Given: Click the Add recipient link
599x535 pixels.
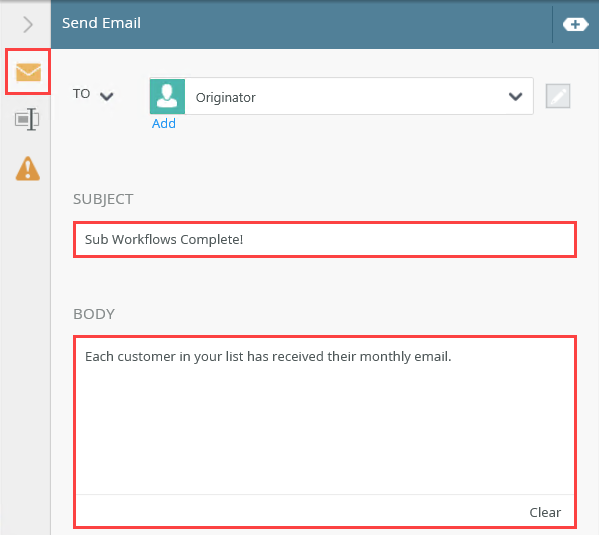Looking at the screenshot, I should (x=164, y=123).
